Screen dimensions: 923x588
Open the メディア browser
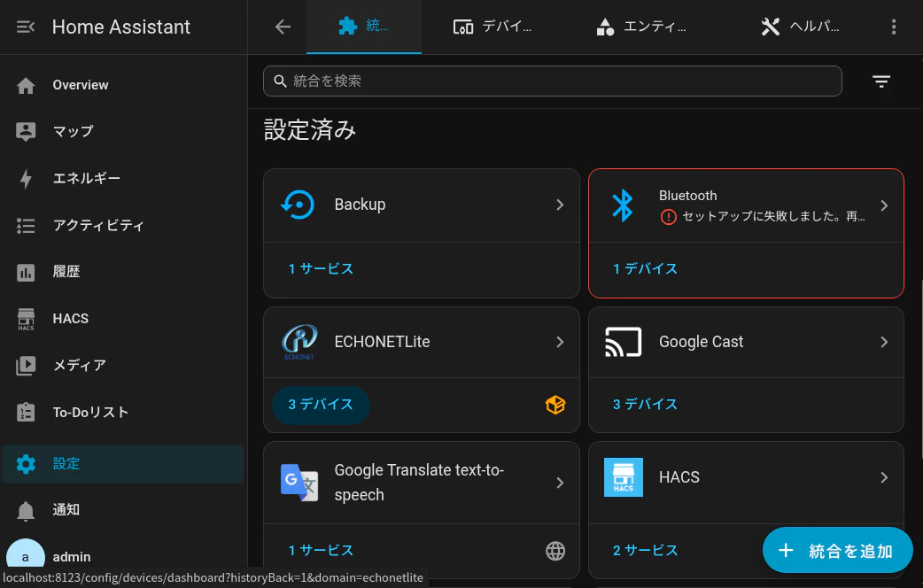[x=122, y=366]
